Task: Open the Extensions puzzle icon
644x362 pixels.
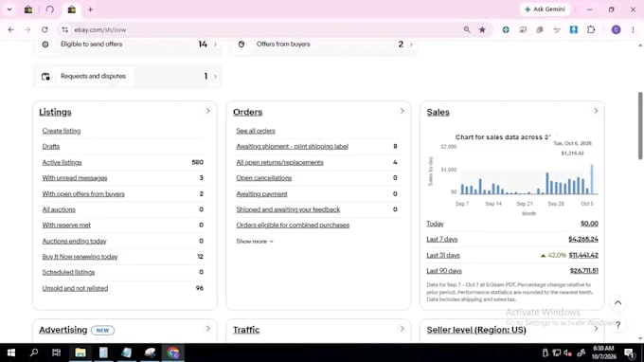Action: [x=591, y=29]
